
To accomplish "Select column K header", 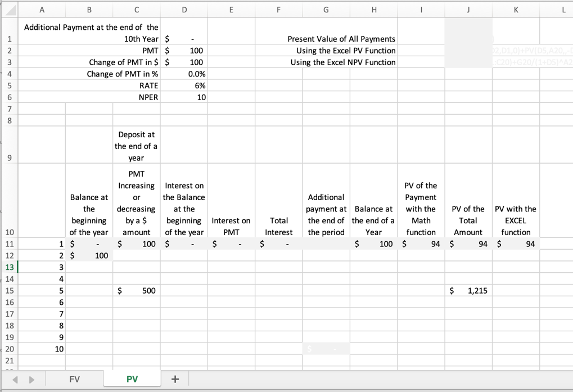I will pyautogui.click(x=516, y=10).
